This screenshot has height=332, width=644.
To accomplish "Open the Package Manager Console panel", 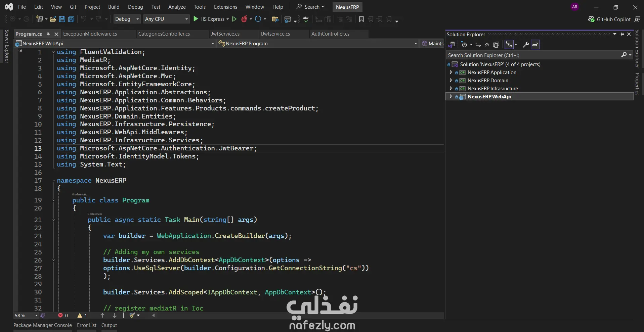I will coord(43,325).
